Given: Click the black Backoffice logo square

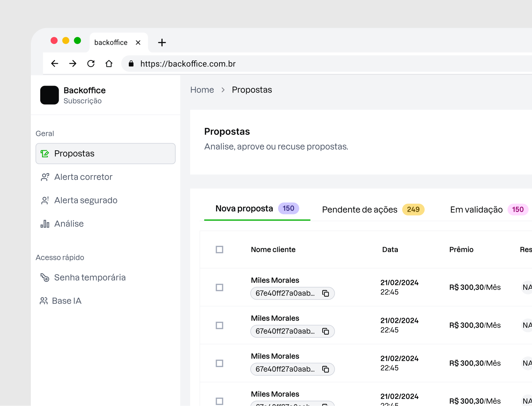Looking at the screenshot, I should pos(50,95).
